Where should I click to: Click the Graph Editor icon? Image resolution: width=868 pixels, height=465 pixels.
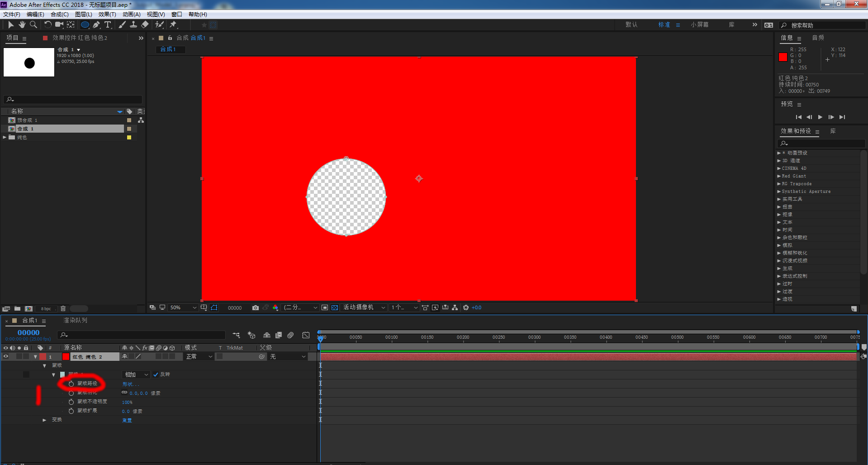click(306, 335)
